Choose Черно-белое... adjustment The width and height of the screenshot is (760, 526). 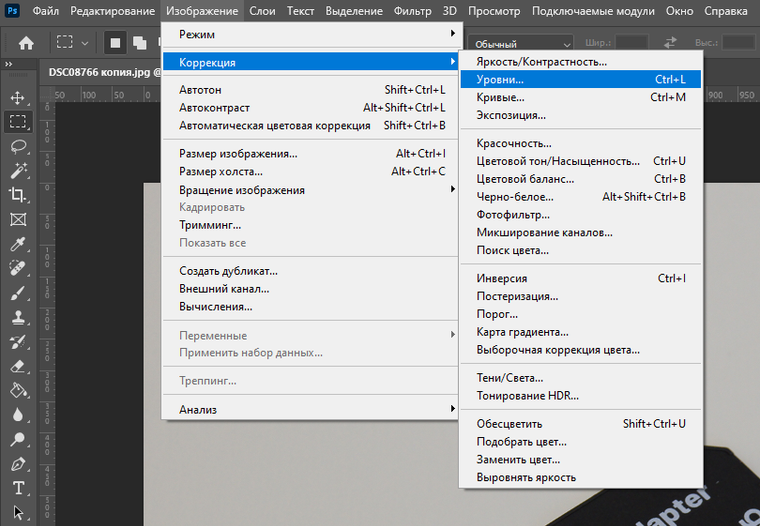[x=581, y=197]
